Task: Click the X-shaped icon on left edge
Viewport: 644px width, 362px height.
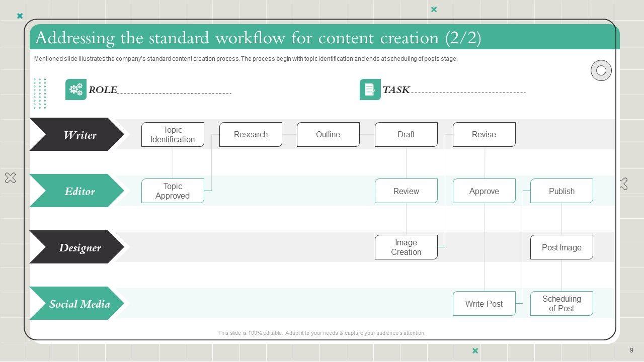Action: click(x=10, y=177)
